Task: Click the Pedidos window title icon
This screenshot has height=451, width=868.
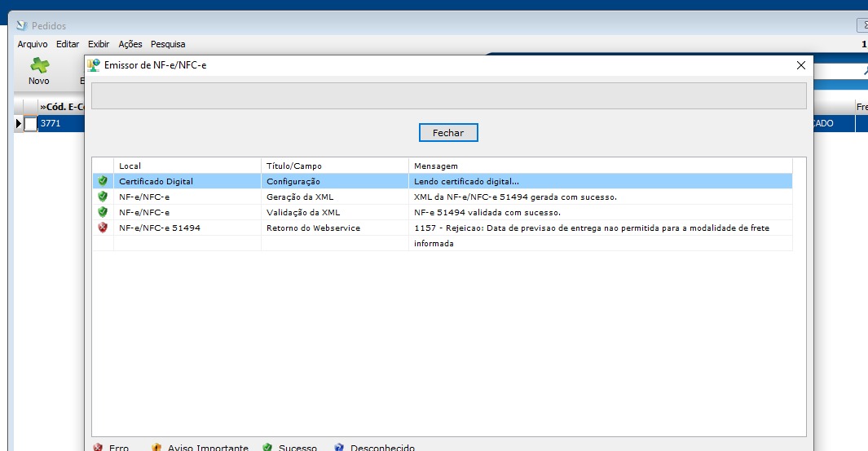Action: (x=22, y=26)
